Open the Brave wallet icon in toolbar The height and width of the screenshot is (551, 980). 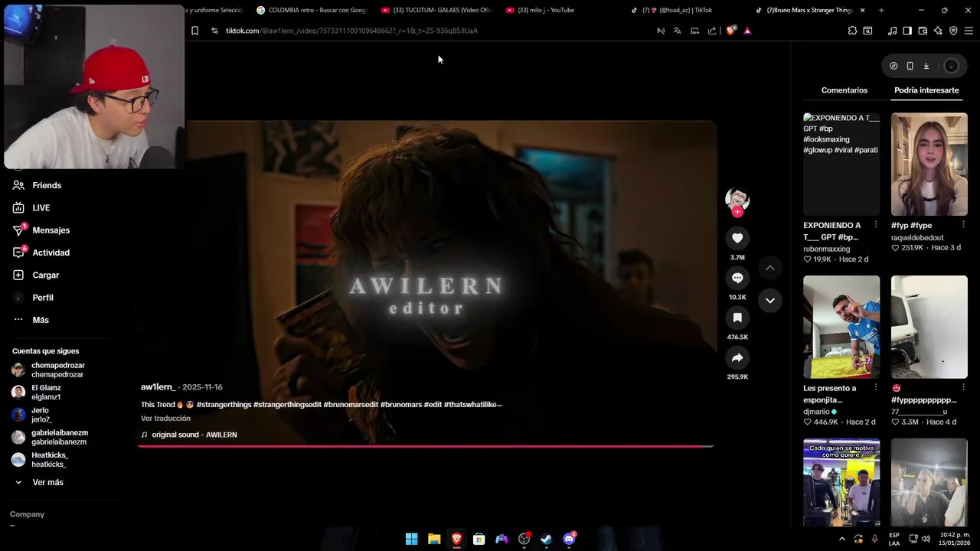[923, 31]
